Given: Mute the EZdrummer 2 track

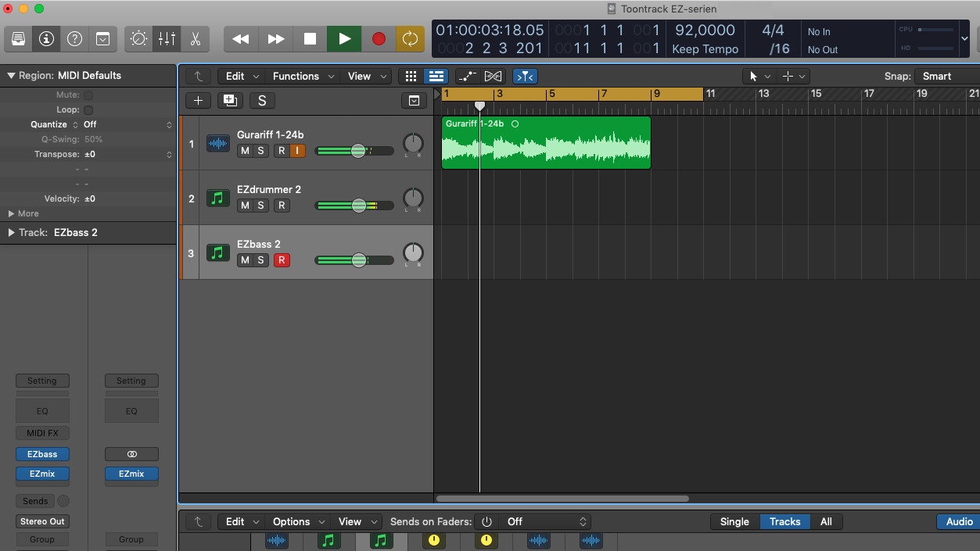Looking at the screenshot, I should [245, 206].
